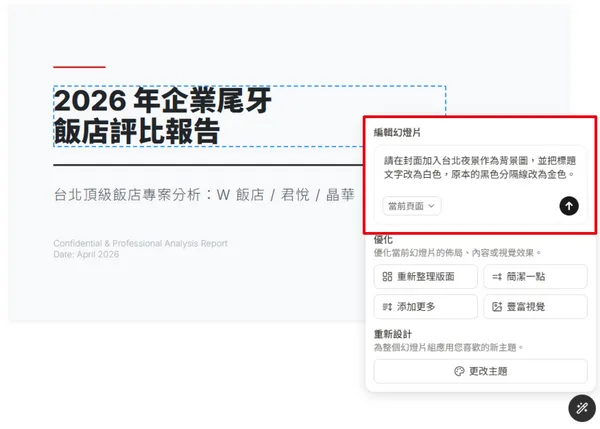Choose 重新整理版面 optimization

(426, 276)
